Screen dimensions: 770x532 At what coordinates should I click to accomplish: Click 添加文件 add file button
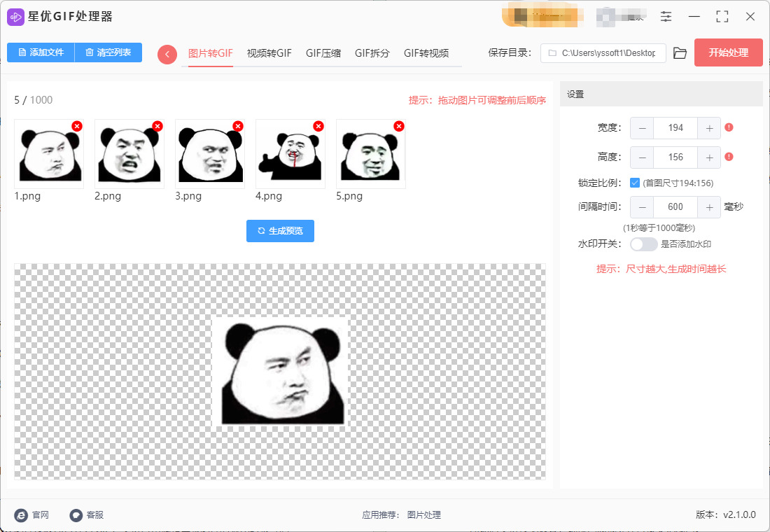pos(41,52)
